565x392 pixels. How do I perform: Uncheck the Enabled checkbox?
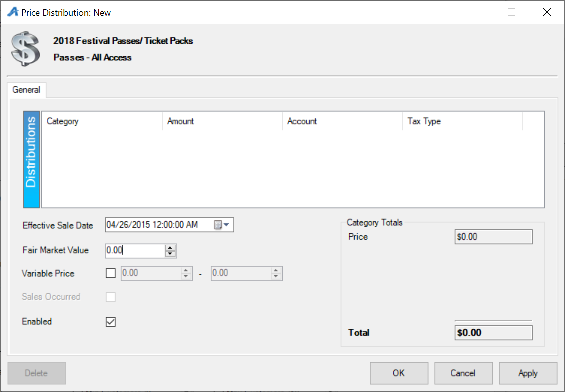[x=111, y=322]
